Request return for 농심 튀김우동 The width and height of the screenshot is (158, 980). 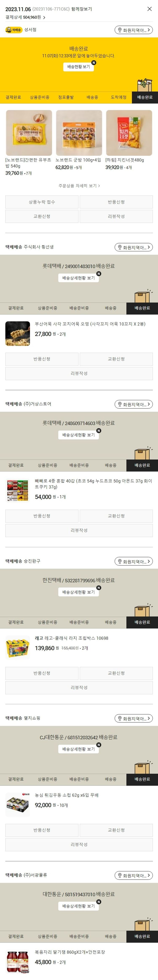tap(42, 830)
